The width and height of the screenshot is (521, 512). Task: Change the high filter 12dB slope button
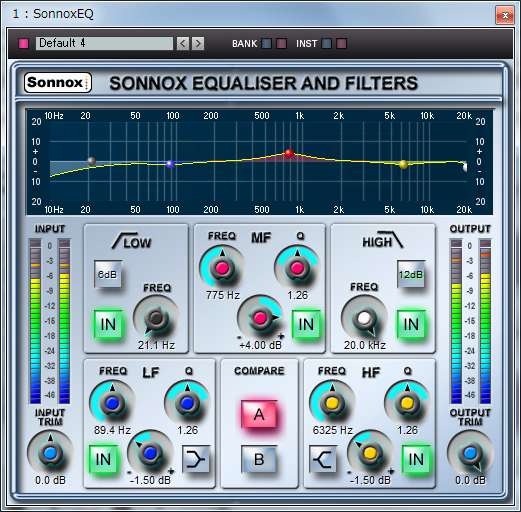[x=411, y=274]
